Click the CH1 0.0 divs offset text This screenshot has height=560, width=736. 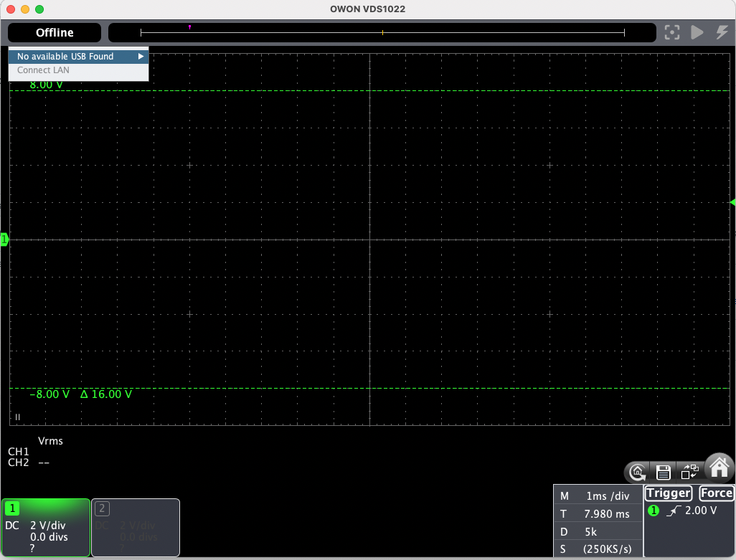click(x=49, y=537)
